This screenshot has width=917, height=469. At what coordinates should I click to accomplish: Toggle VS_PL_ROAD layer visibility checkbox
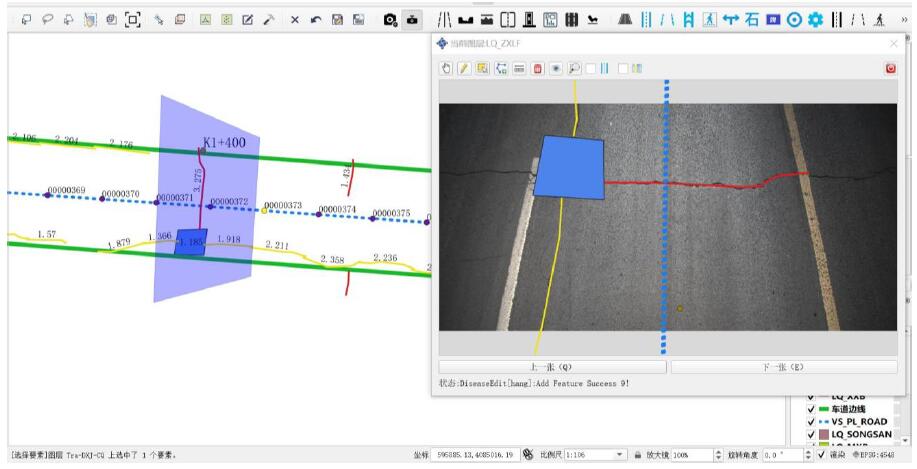point(811,422)
